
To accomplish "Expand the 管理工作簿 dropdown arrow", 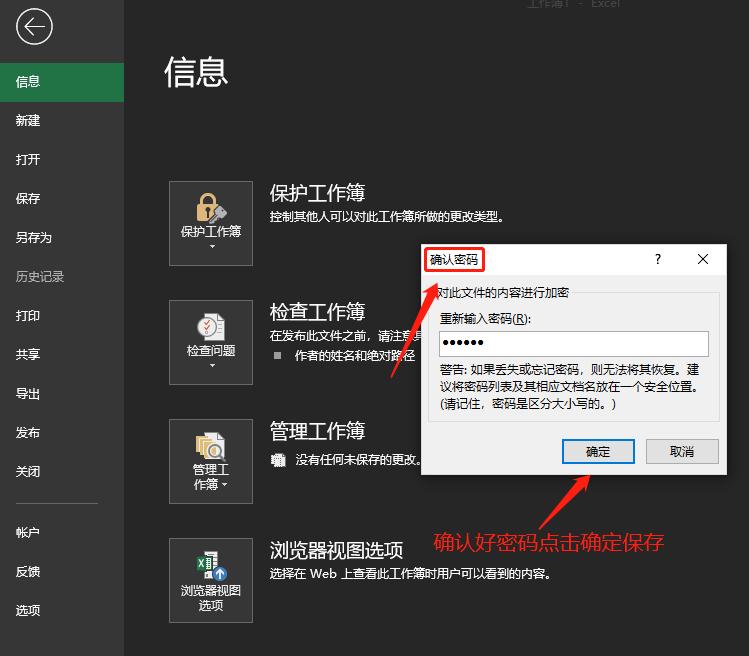I will (225, 485).
